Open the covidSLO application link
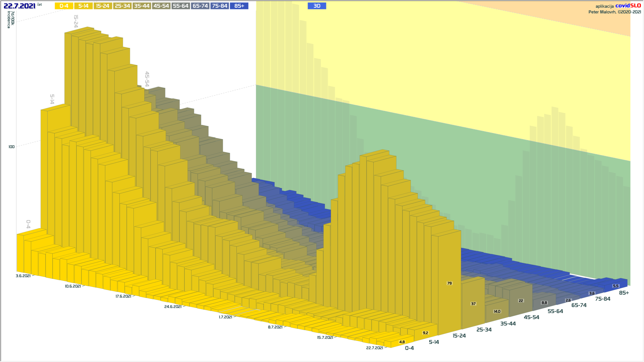 pos(628,6)
